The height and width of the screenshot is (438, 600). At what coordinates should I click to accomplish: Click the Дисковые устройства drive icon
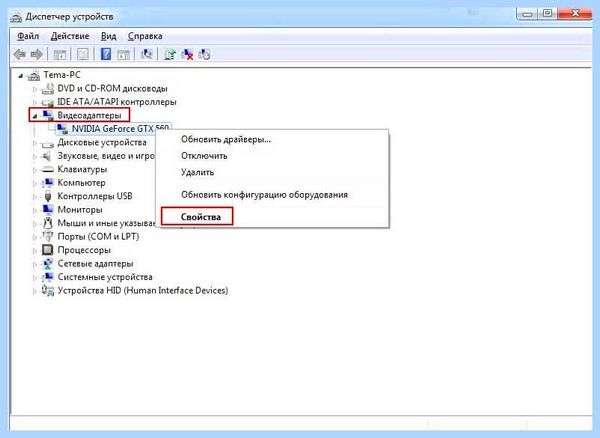48,143
